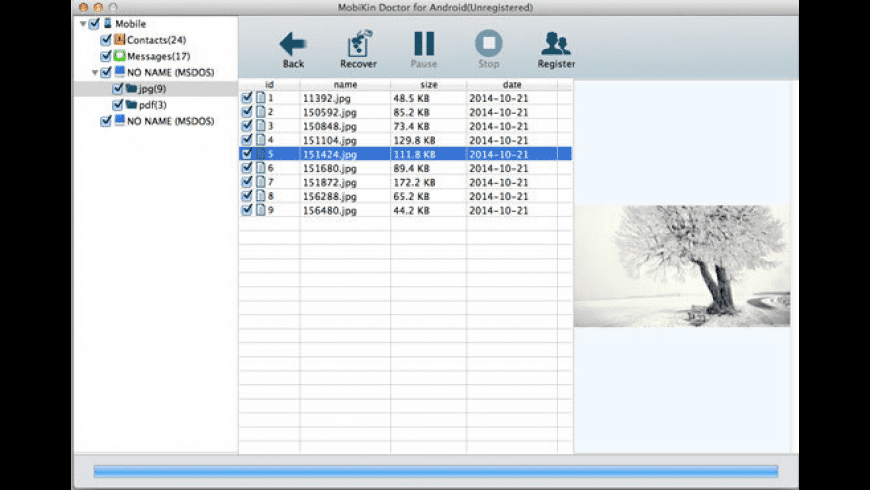Select the 150848.jpg file name
The height and width of the screenshot is (490, 870).
(x=330, y=126)
